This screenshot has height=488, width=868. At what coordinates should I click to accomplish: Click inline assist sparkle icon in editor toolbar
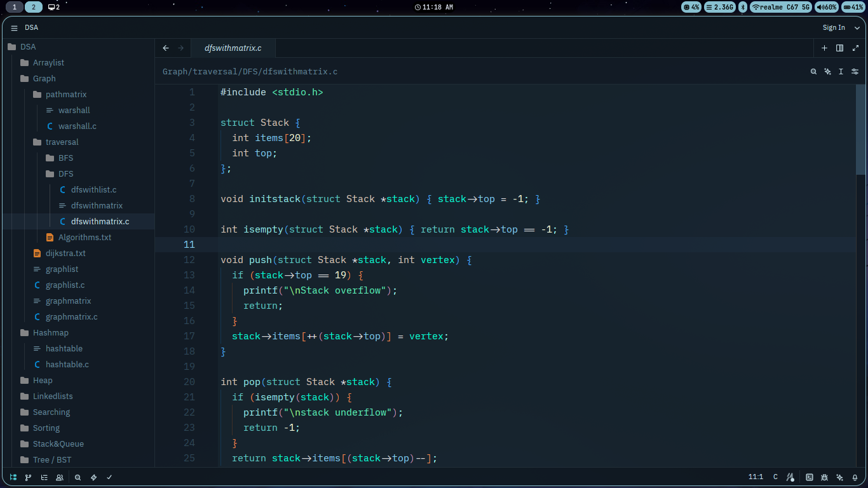tap(827, 72)
